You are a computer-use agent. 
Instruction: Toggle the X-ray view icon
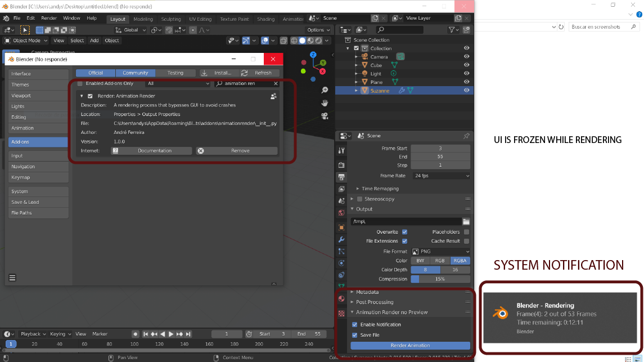283,41
